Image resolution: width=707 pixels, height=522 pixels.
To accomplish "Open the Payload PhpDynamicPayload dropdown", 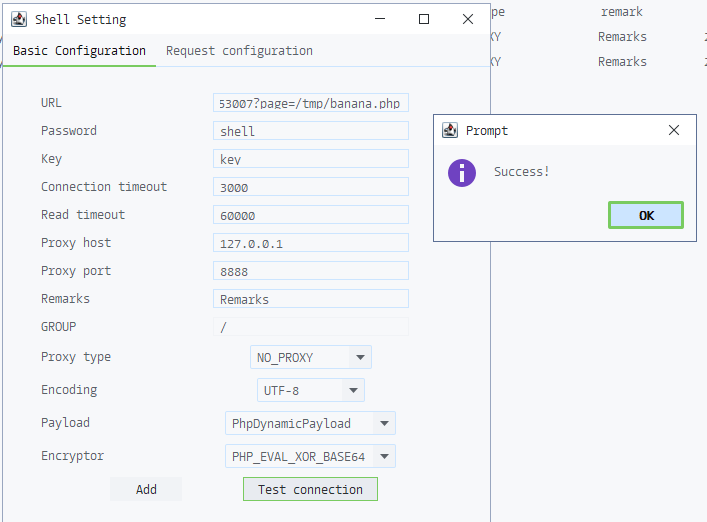I will pos(385,423).
